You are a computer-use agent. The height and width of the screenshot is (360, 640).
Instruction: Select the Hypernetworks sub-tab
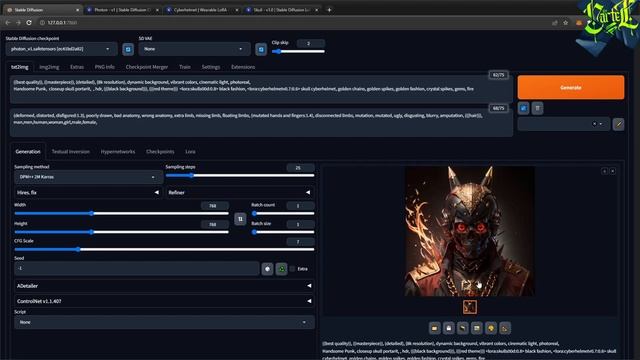[118, 151]
